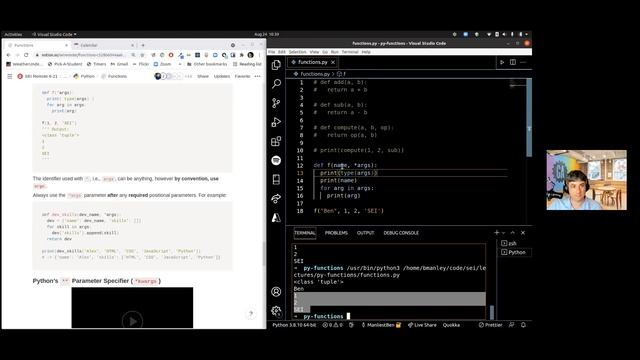Select the Calendar browser tab
Image resolution: width=640 pixels, height=360 pixels.
point(104,45)
